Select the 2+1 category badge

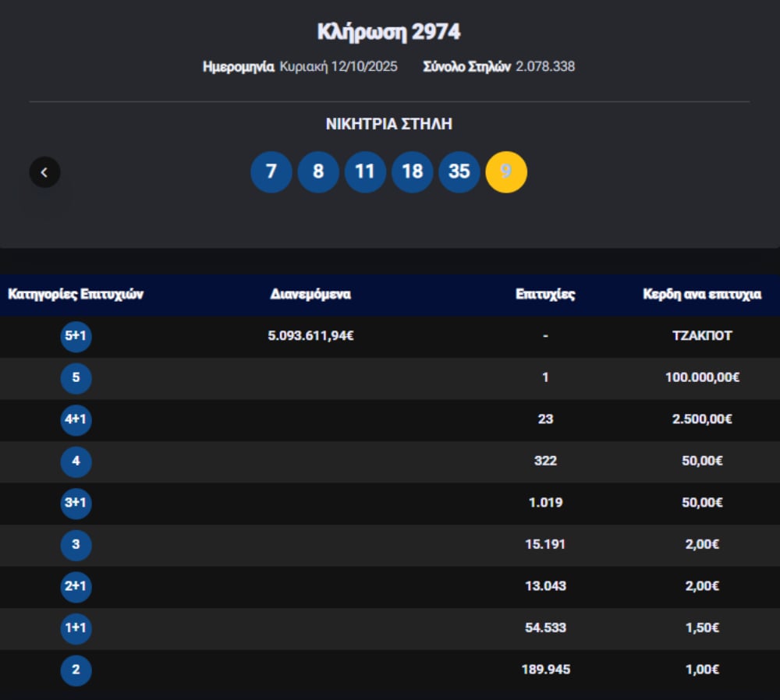click(x=76, y=587)
